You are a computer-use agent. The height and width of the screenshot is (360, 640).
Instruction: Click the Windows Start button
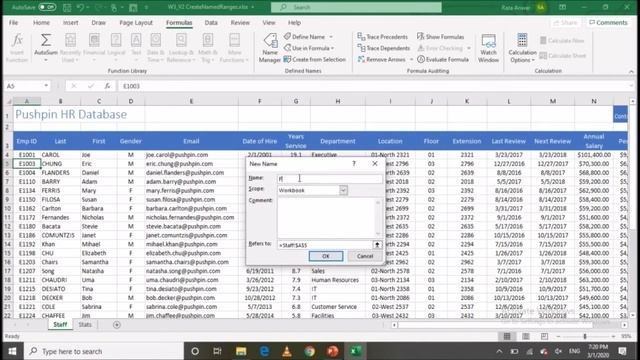12,351
